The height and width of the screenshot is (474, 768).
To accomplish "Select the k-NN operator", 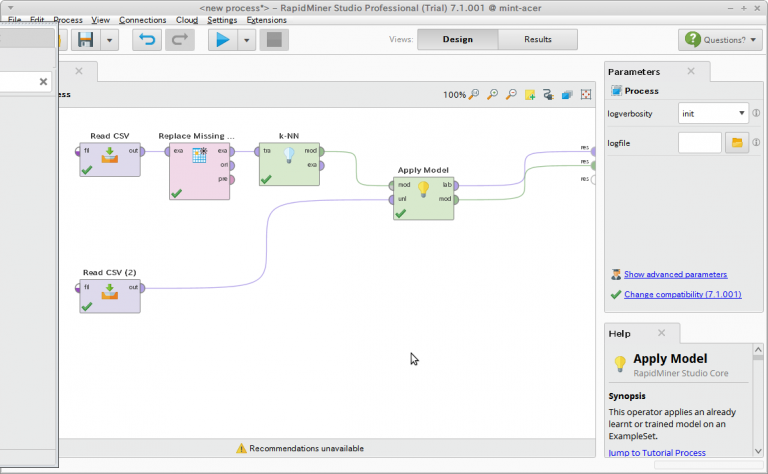I will coord(289,165).
